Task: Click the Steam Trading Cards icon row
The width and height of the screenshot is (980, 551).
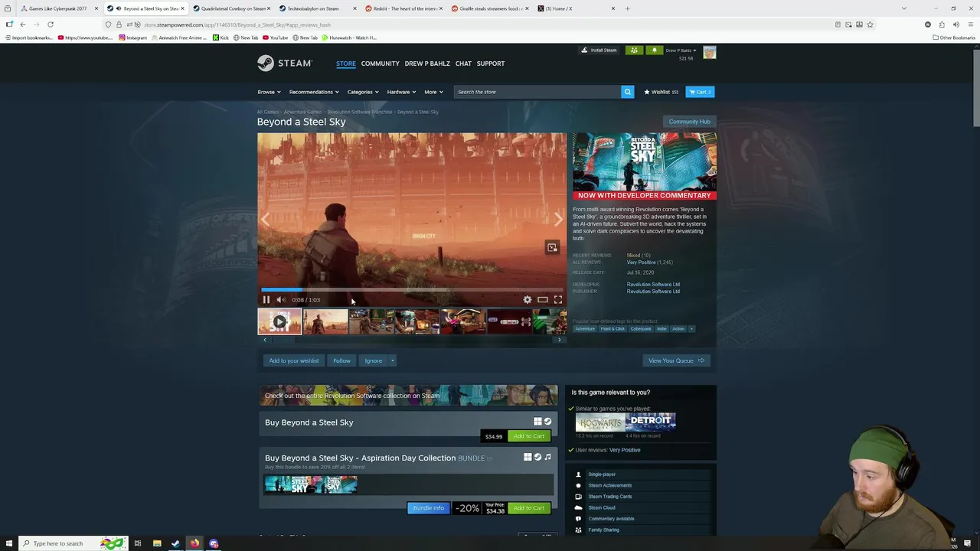Action: (642, 497)
